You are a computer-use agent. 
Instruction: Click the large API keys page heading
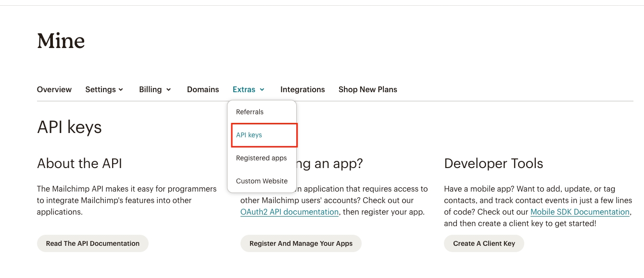pos(69,127)
